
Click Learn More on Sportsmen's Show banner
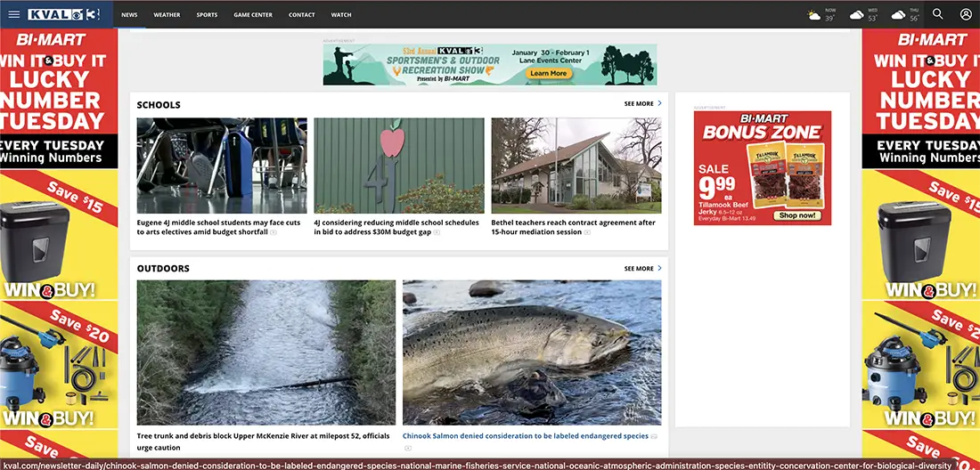549,73
